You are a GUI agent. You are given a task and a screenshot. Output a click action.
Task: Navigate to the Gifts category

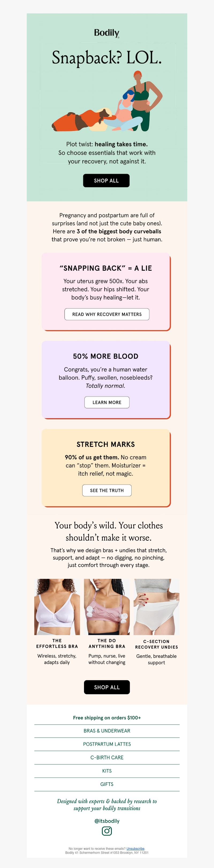click(x=107, y=784)
